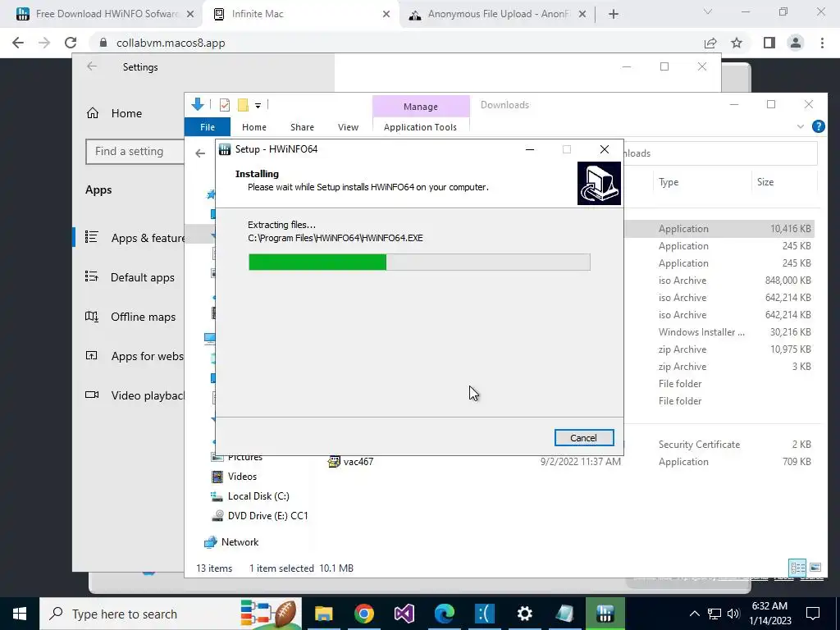Select Network in navigation pane
The image size is (840, 630).
[240, 542]
